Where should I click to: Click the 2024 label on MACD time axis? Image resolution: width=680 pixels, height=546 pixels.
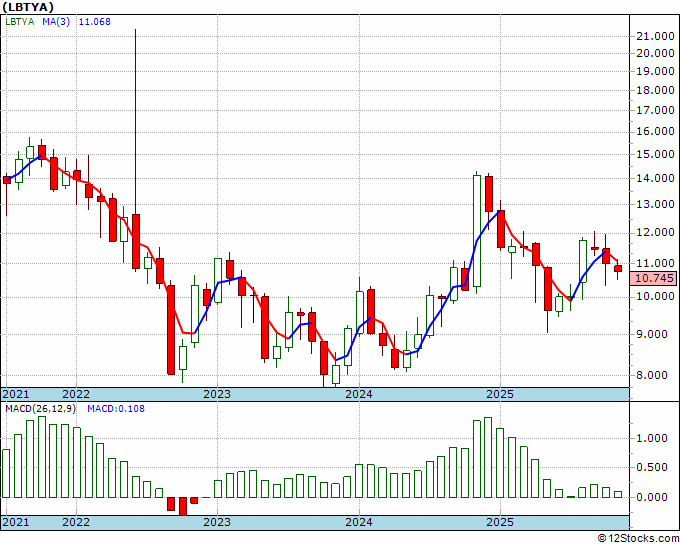point(359,522)
